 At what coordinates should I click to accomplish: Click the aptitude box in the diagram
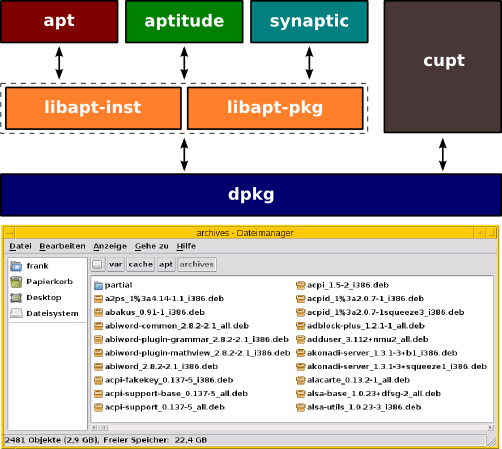184,22
